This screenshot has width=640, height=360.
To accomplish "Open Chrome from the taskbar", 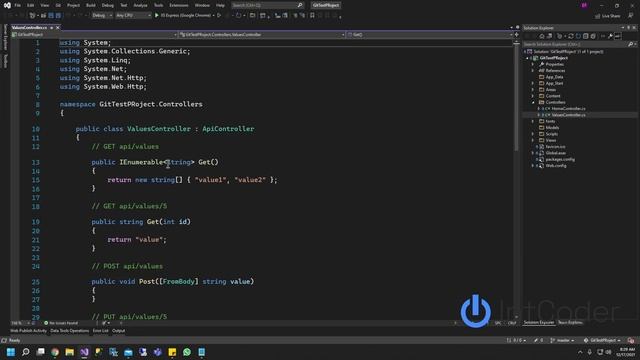I will [x=55, y=352].
